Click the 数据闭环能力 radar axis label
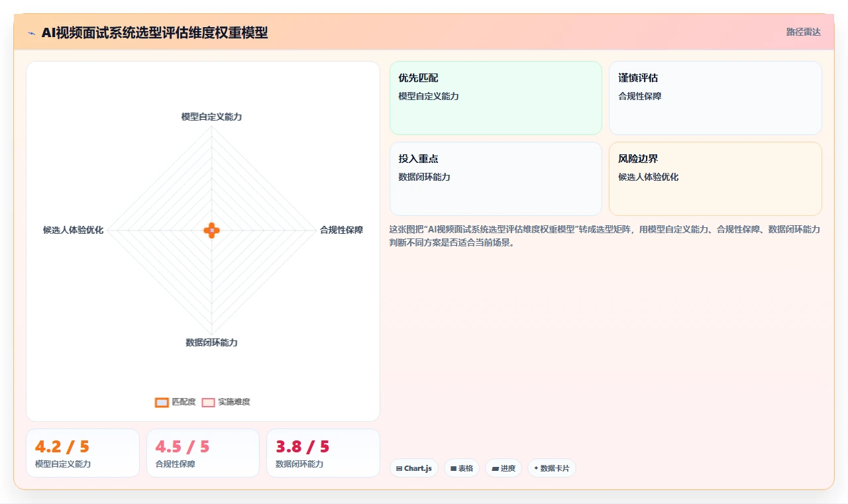The height and width of the screenshot is (504, 848). [211, 342]
